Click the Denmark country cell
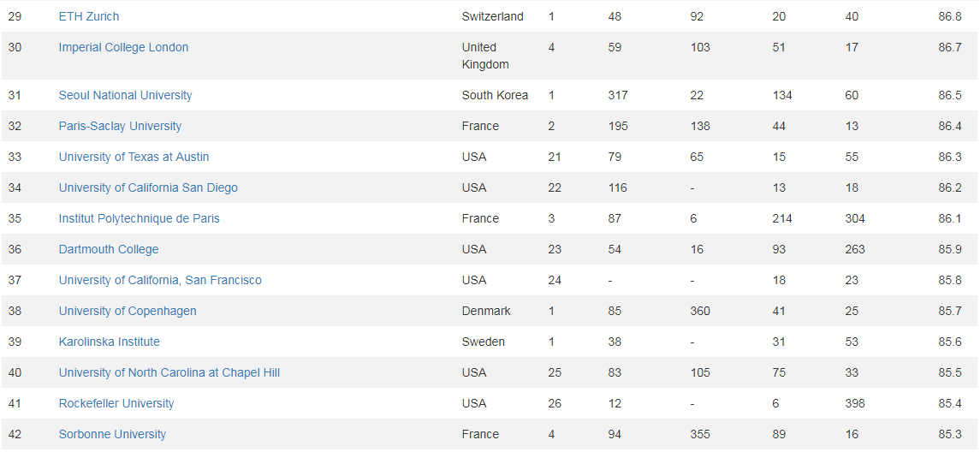Screen dimensions: 980x452 point(486,311)
